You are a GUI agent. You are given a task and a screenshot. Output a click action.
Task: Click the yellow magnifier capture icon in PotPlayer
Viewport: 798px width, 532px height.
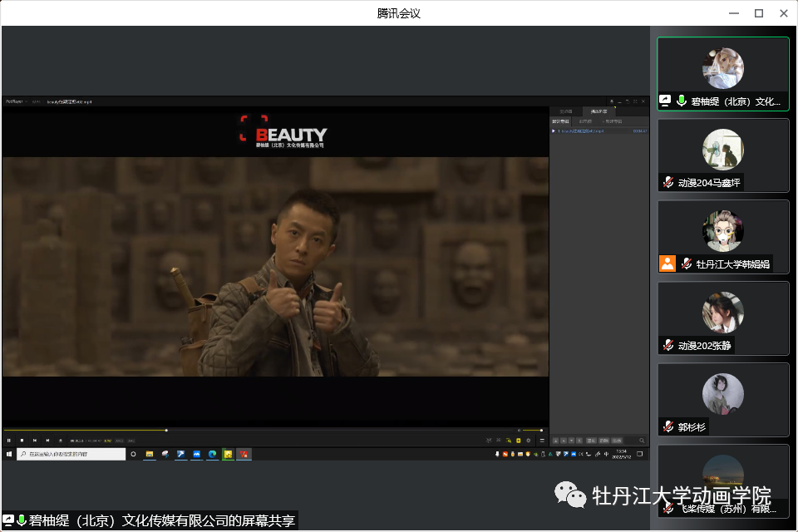[x=509, y=441]
